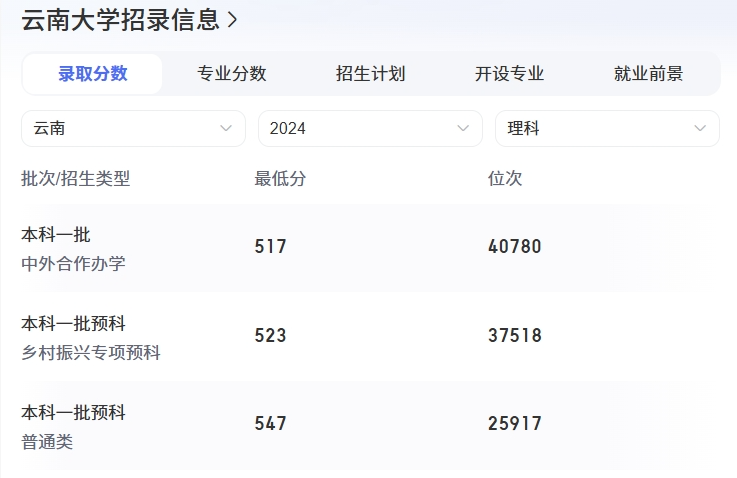Click the minimum score 547
737x478 pixels.
pos(270,423)
